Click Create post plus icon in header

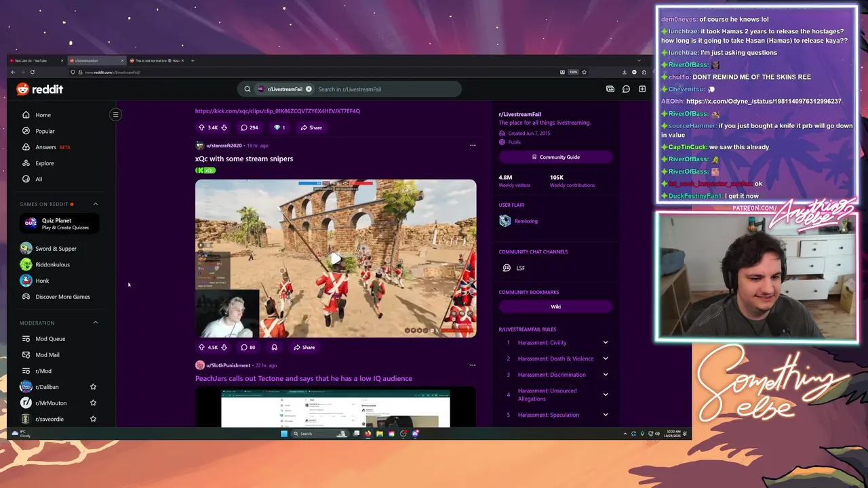coord(642,89)
